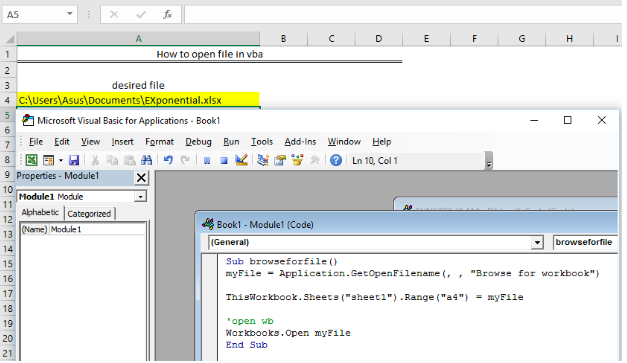627x363 pixels.
Task: Open the Format menu in VBA editor
Action: coord(159,142)
